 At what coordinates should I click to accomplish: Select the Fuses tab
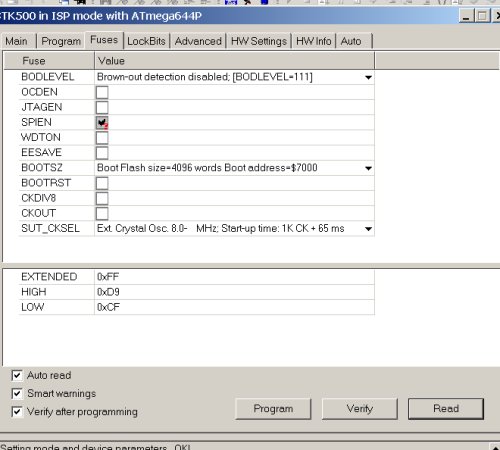point(104,40)
